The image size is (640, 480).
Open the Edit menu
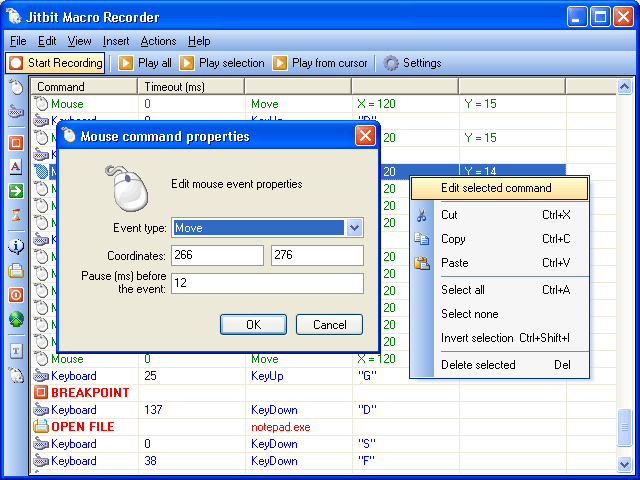[x=47, y=41]
